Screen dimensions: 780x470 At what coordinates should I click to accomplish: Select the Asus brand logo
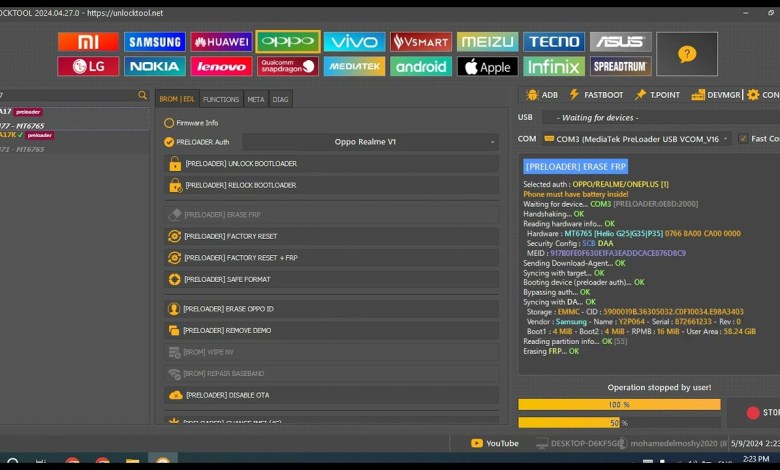tap(621, 42)
